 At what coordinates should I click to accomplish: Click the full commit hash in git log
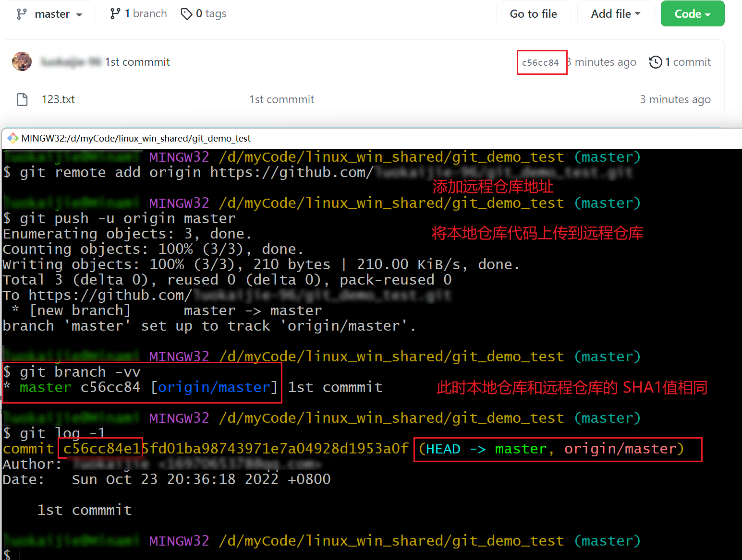[x=236, y=449]
